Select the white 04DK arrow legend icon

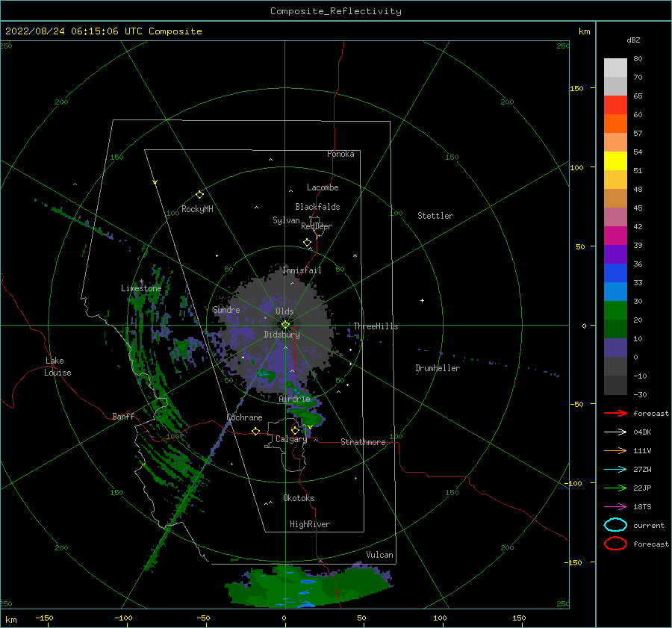[x=615, y=432]
